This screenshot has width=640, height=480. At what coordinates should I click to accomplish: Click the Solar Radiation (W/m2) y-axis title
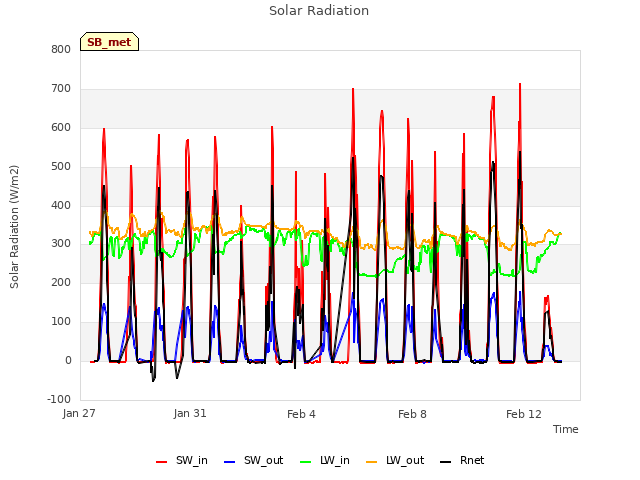14,227
